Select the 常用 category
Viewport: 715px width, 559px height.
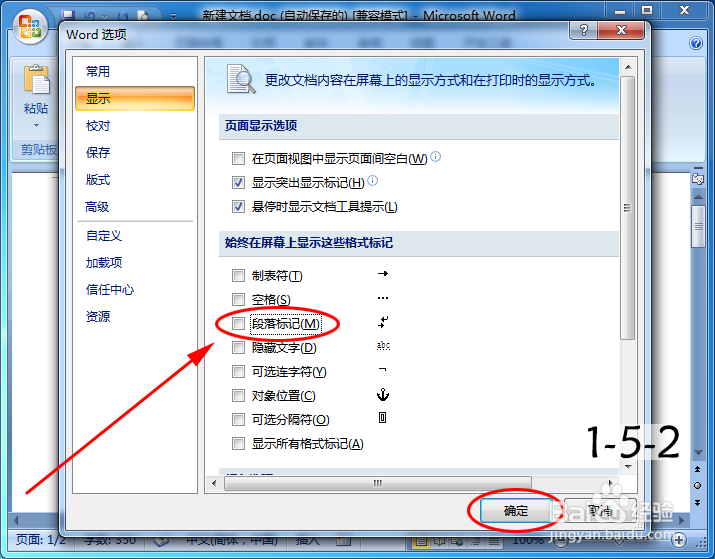point(135,72)
